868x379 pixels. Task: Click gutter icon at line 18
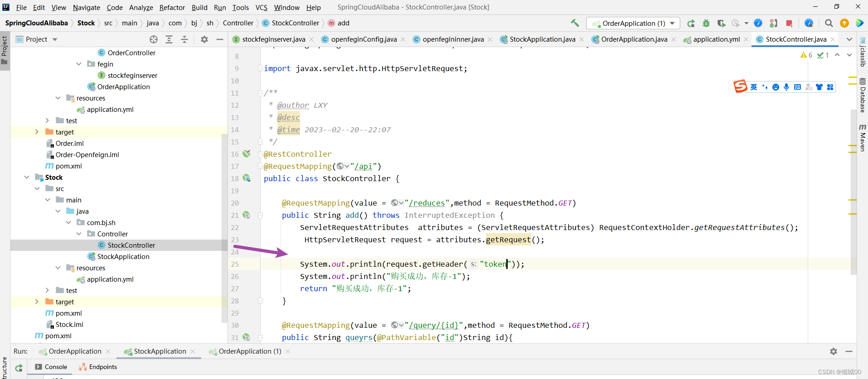pos(247,178)
